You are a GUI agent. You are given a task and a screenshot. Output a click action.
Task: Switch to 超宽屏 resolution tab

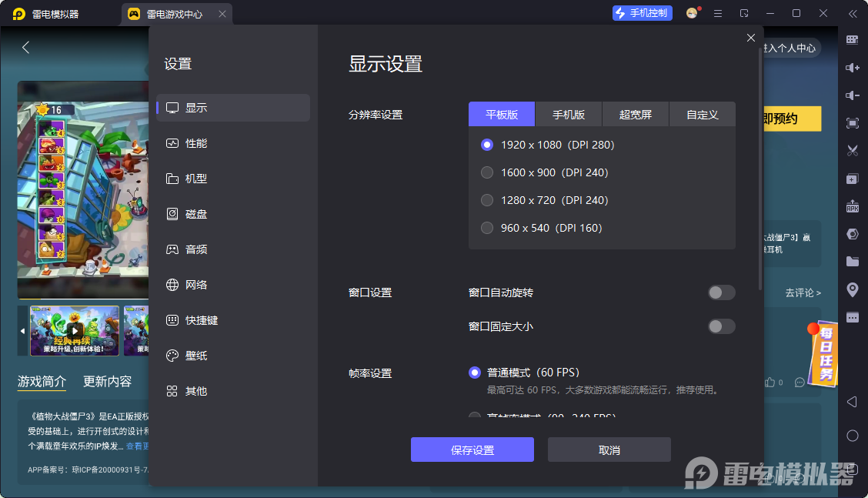[636, 114]
